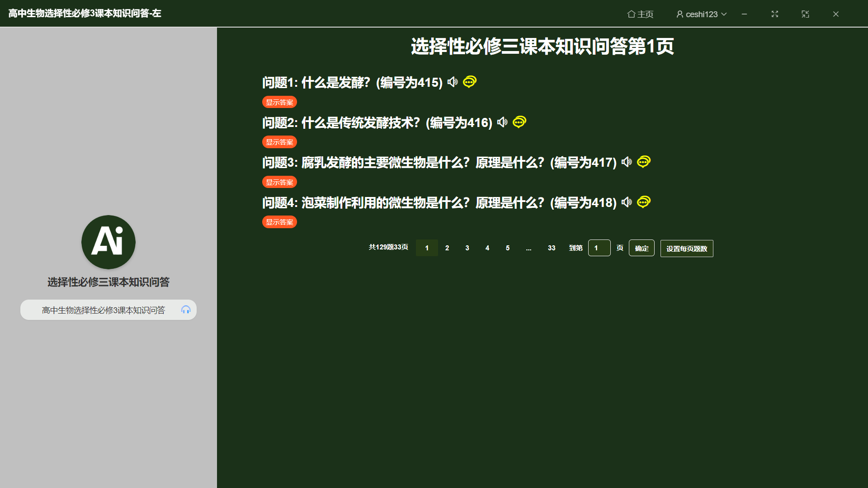Show answer for question 4
Image resolution: width=868 pixels, height=488 pixels.
click(279, 222)
